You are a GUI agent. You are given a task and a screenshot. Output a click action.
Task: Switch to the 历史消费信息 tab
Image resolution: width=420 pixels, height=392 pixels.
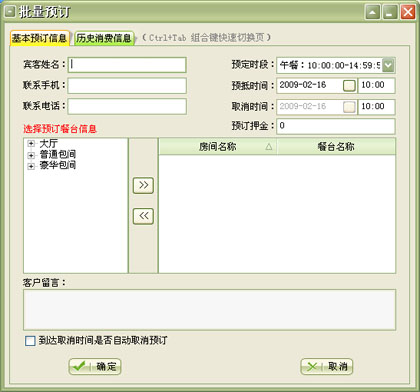pos(104,38)
